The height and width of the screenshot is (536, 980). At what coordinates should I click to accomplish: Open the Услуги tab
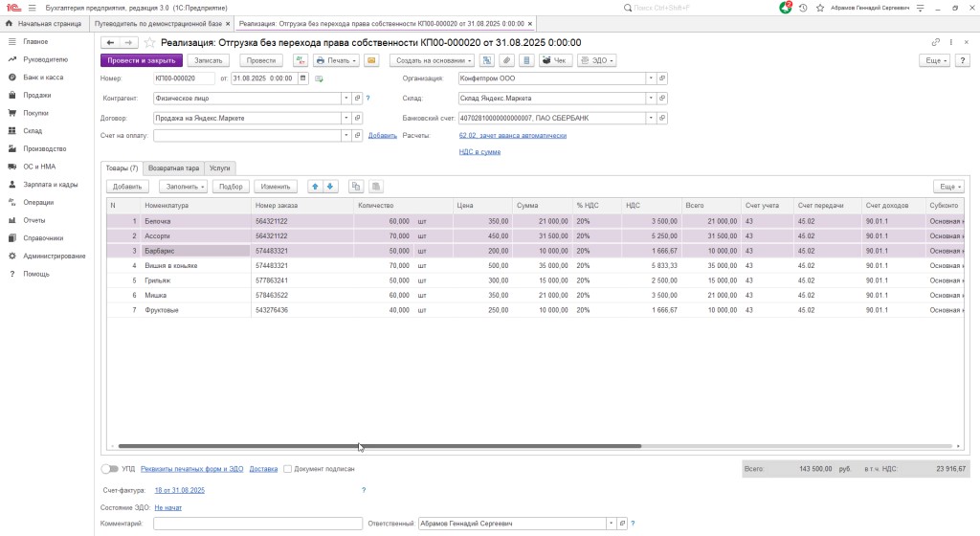pyautogui.click(x=220, y=167)
